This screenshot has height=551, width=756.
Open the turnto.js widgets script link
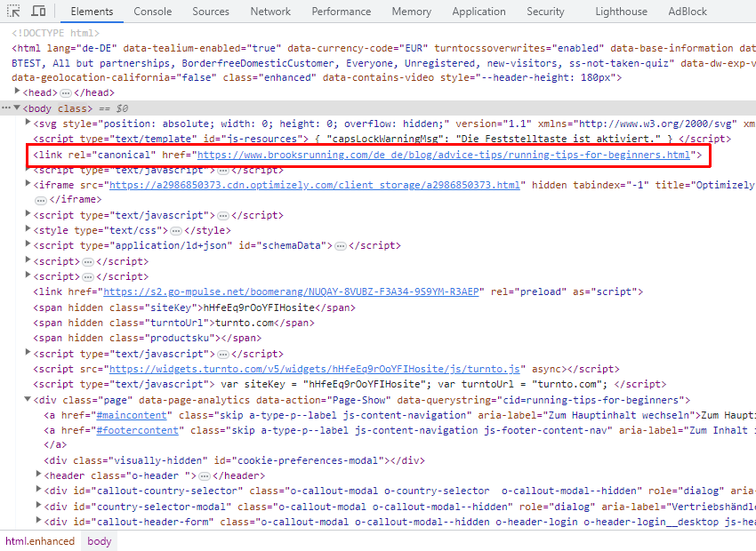[x=314, y=370]
